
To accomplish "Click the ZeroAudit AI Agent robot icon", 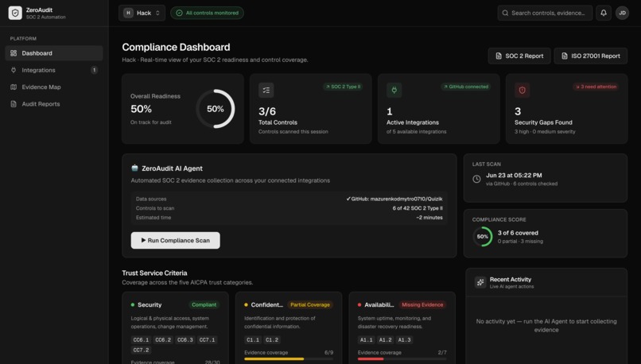I will pyautogui.click(x=134, y=168).
